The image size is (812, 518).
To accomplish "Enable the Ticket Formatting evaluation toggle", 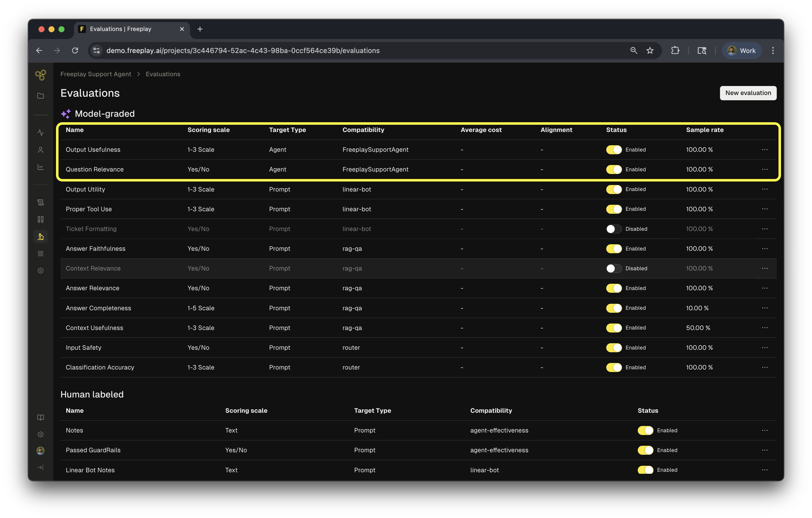I will (x=613, y=229).
